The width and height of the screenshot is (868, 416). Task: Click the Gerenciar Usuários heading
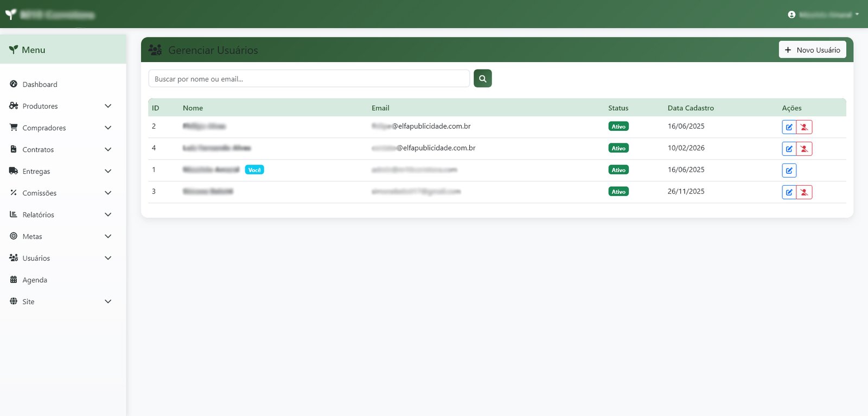pos(213,50)
